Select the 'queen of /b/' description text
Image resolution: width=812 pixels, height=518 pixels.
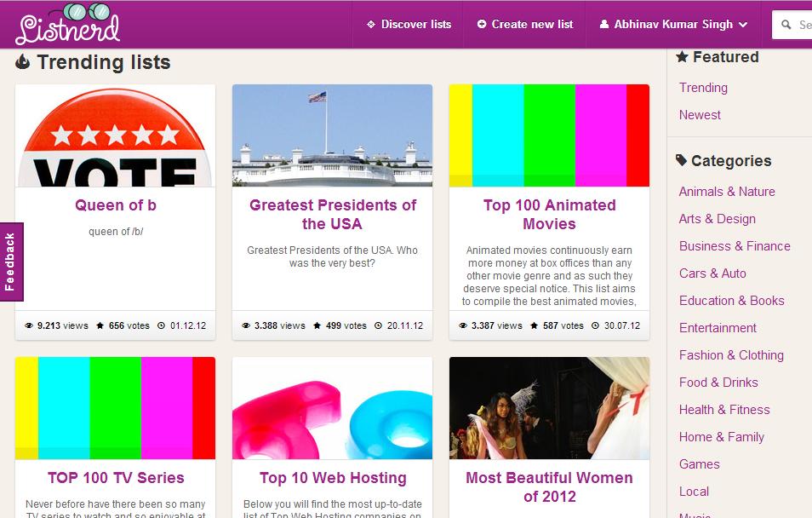[x=116, y=232]
